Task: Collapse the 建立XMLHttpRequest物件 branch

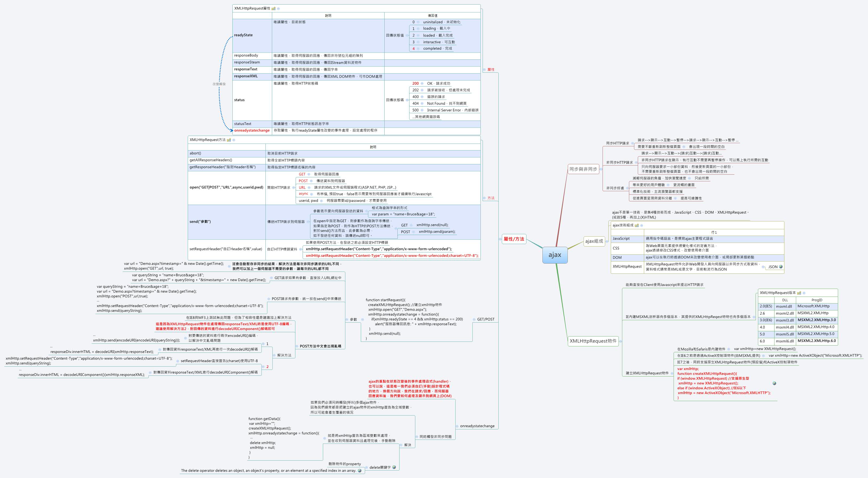Action: tap(672, 374)
